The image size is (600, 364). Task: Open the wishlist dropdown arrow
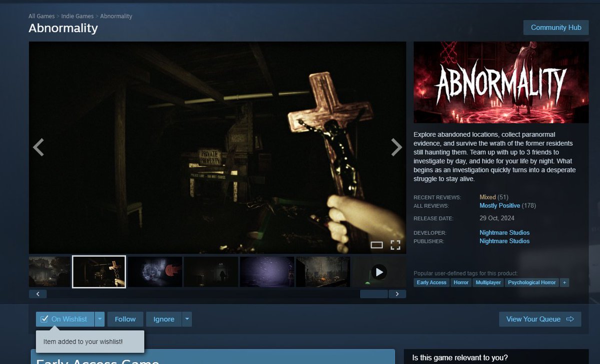click(x=100, y=319)
